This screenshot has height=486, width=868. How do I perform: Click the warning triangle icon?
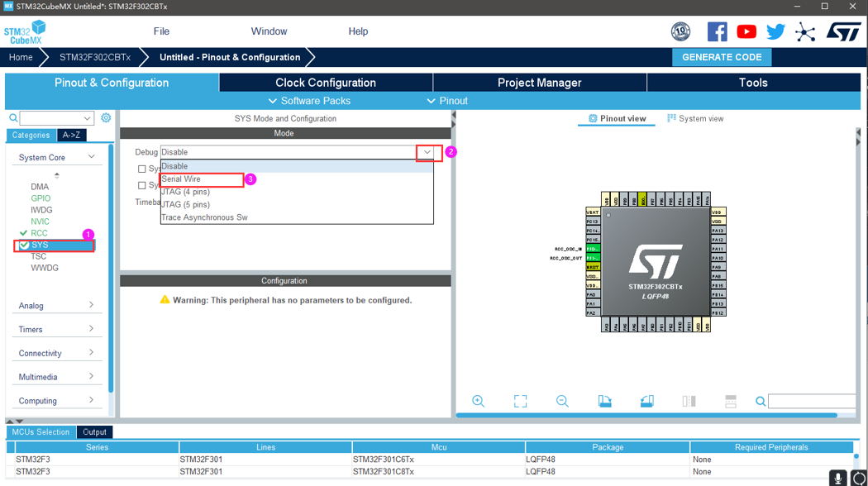click(x=165, y=299)
